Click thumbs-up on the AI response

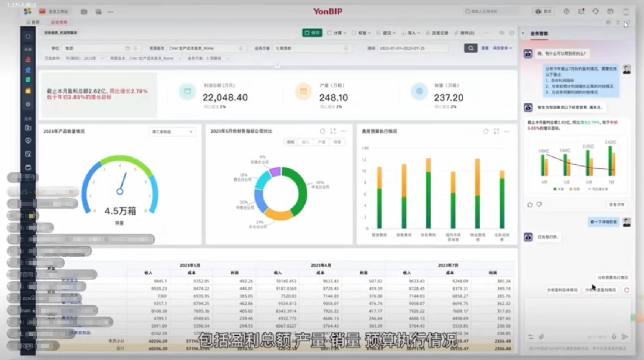coord(530,205)
